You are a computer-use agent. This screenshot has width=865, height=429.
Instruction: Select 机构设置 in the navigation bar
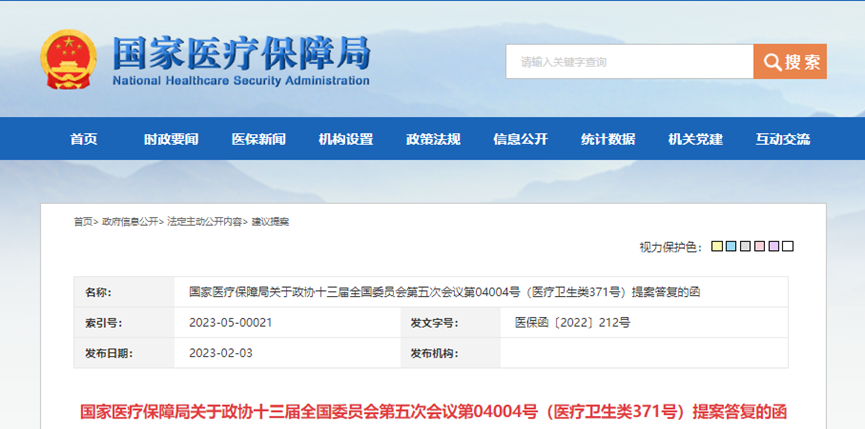(346, 139)
